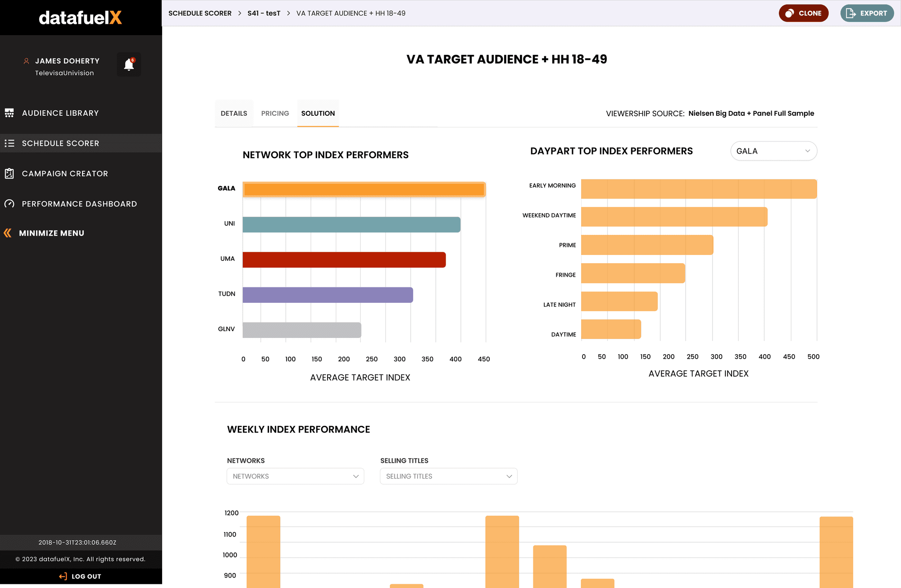Click the Fringe daypart bar
Viewport: 901px width, 588px height.
(633, 273)
